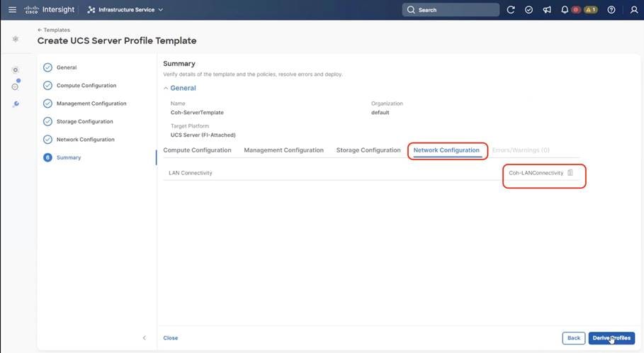The height and width of the screenshot is (353, 644).
Task: Click the wrench icon in left sidebar
Action: click(x=16, y=104)
